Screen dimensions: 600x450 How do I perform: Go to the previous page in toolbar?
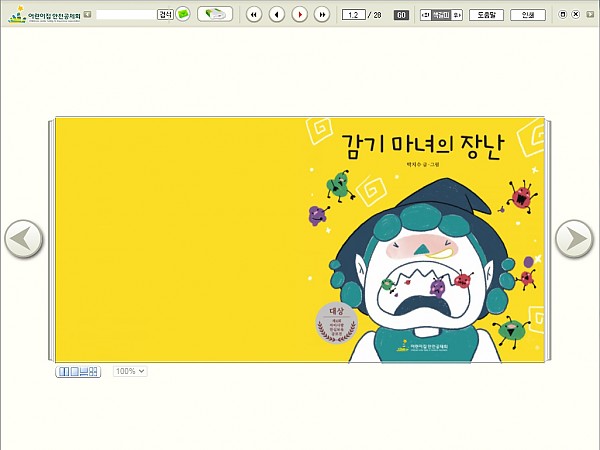(277, 15)
